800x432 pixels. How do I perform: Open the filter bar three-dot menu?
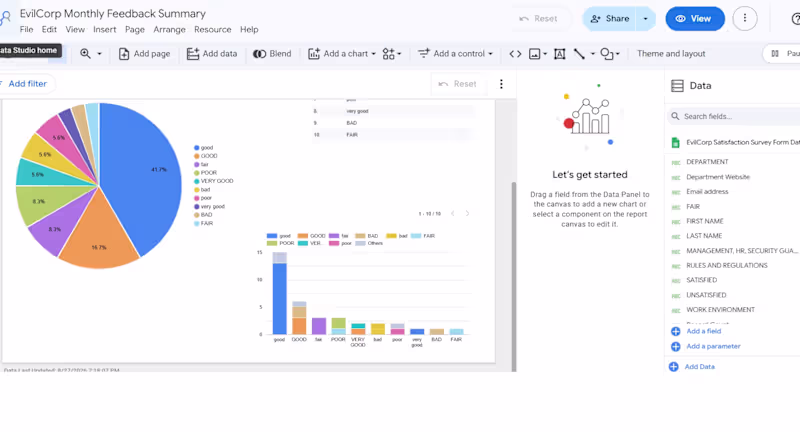point(501,84)
